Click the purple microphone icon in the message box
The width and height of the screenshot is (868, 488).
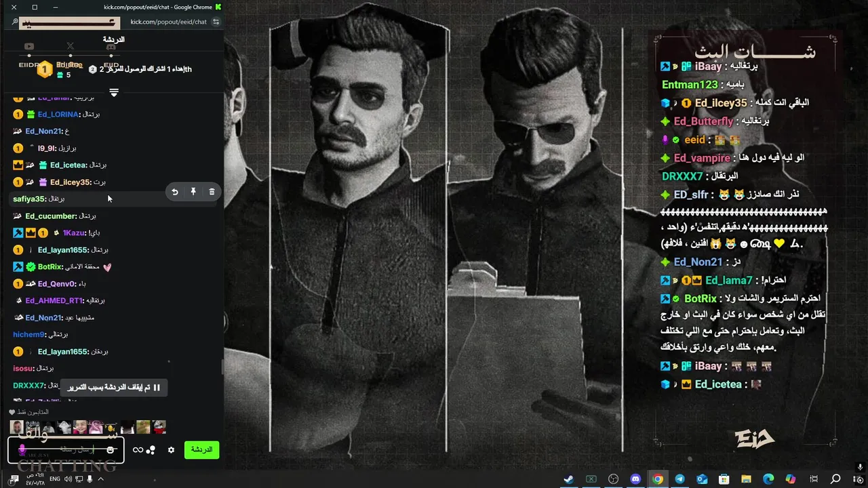point(22,449)
